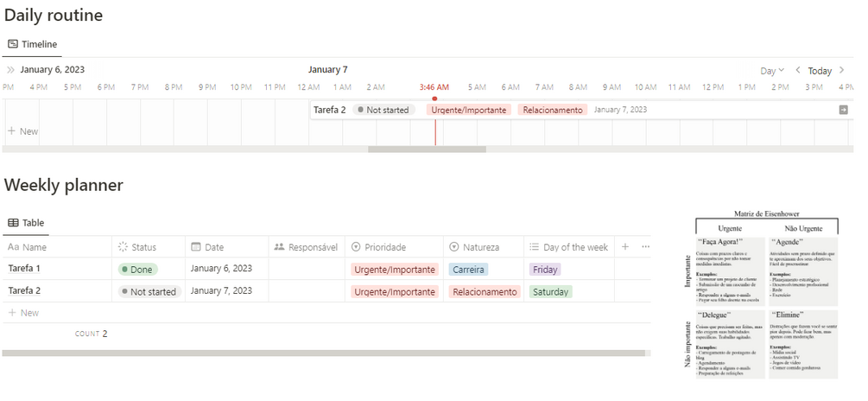Screen dimensions: 868x401
Task: Click the arrow icon at Tarefa 2 bar end
Action: pyautogui.click(x=843, y=110)
